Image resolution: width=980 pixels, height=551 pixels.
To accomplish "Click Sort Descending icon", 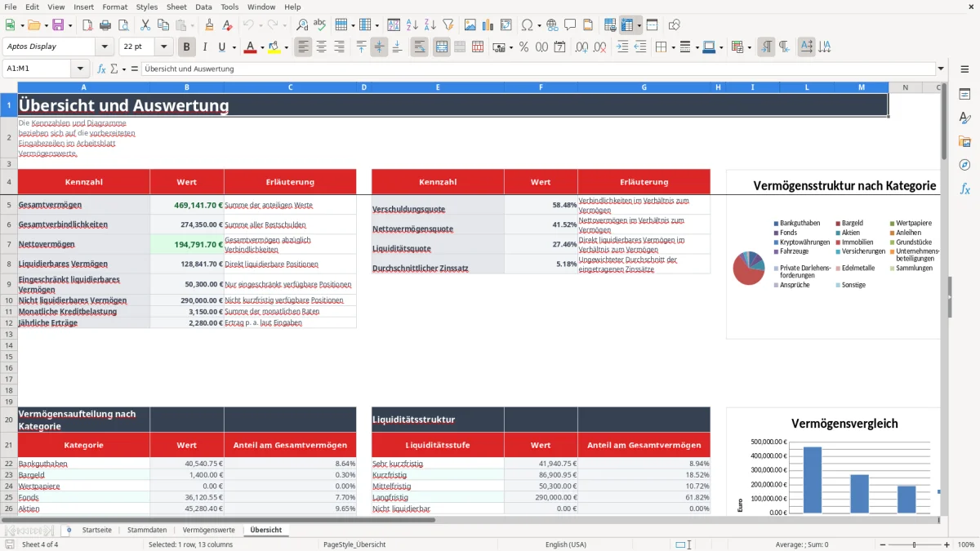I will tap(430, 25).
